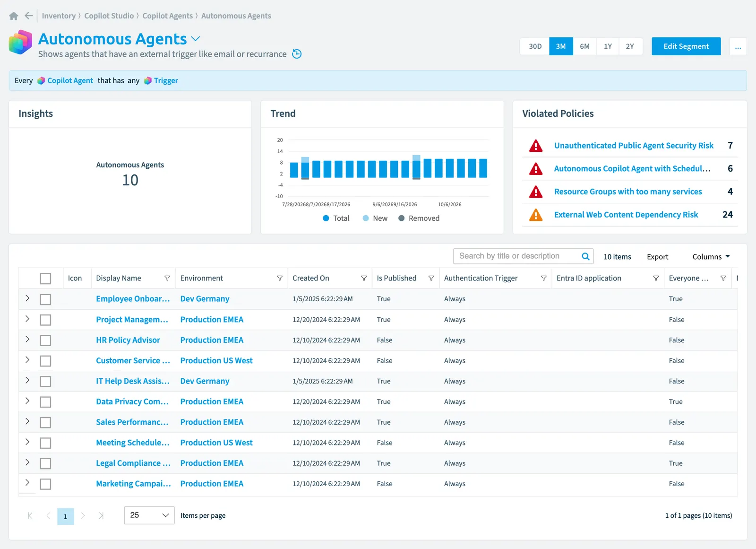Image resolution: width=756 pixels, height=549 pixels.
Task: Open the Environment column filter icon
Action: tap(280, 279)
